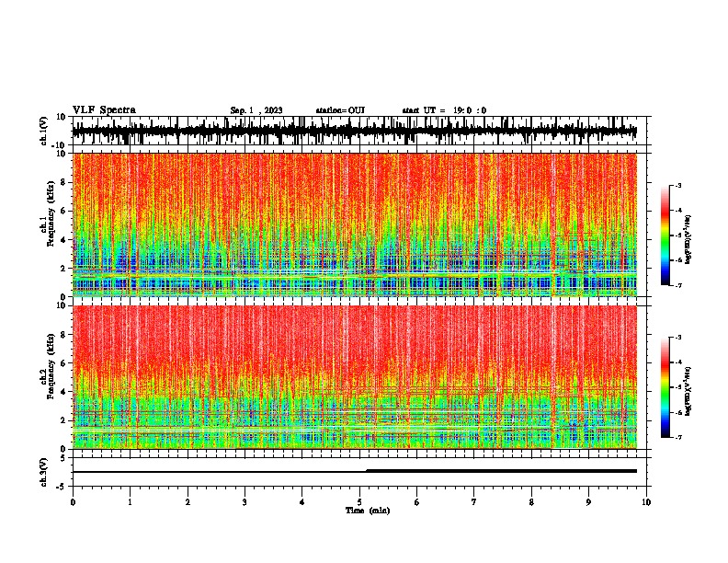Click the ch.3 voltage trace line
This screenshot has width=728, height=563.
(355, 471)
